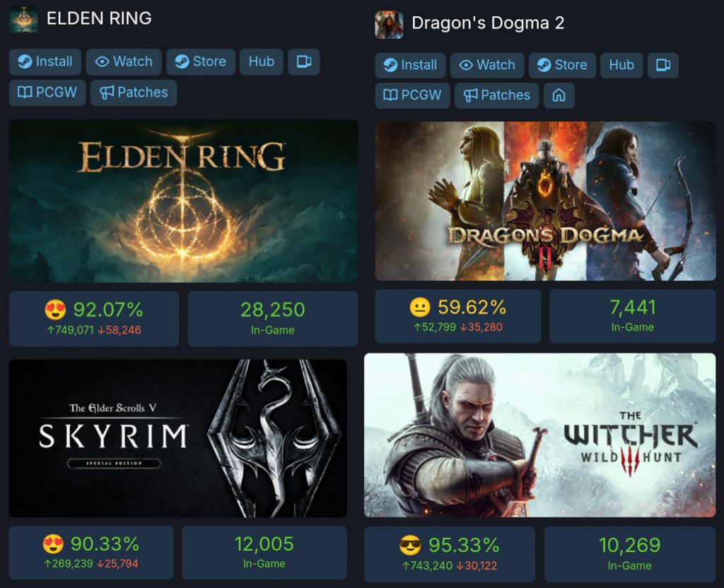Watch ELDEN RING broadcasts
The width and height of the screenshot is (724, 588).
(124, 62)
